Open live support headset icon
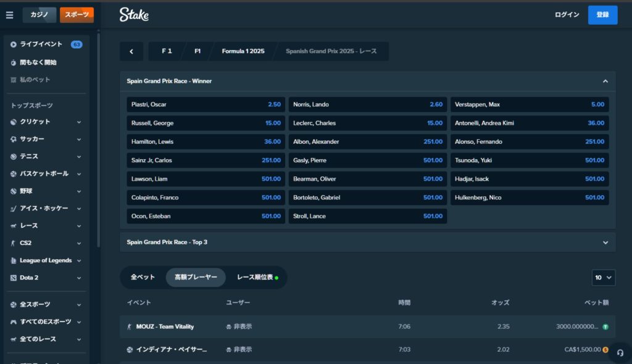Viewport: 632px width, 364px height. 620,353
